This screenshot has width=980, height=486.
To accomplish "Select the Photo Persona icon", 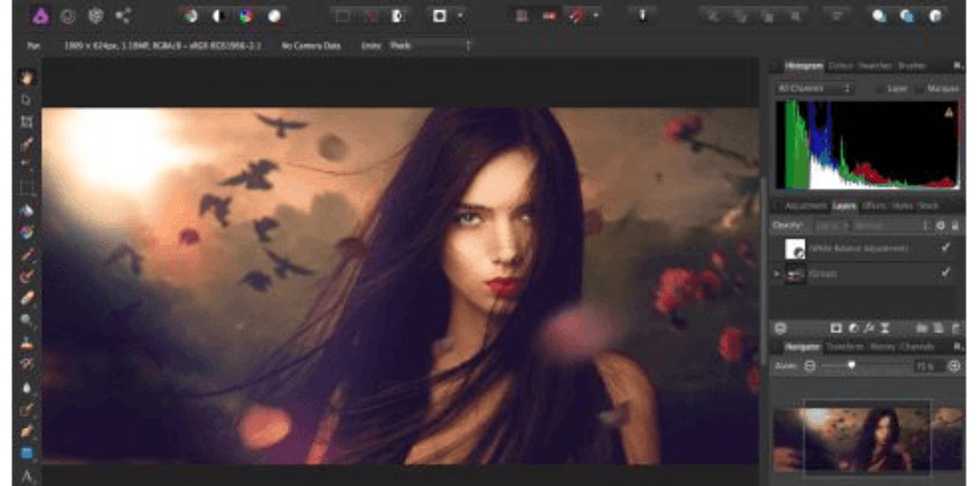I will 41,16.
